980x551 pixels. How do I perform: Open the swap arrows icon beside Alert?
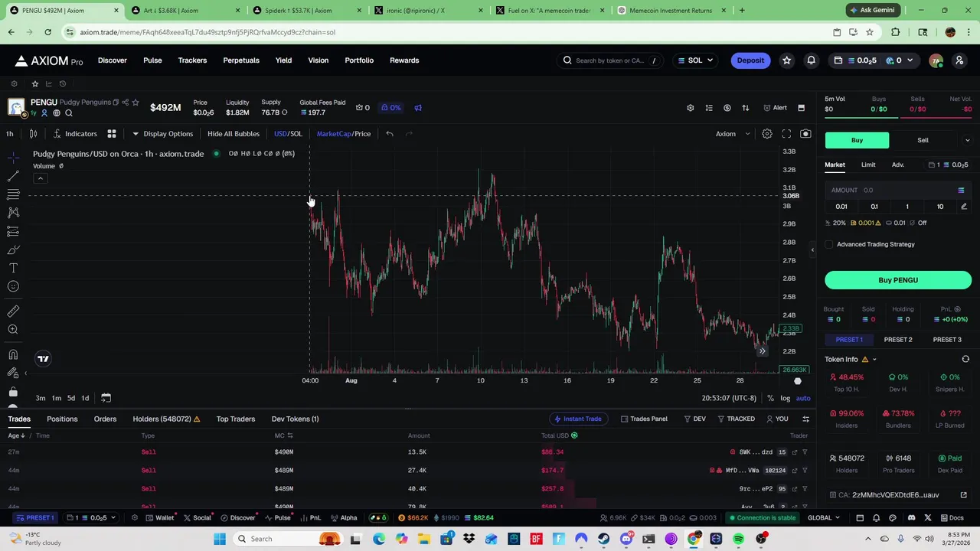[x=746, y=108]
